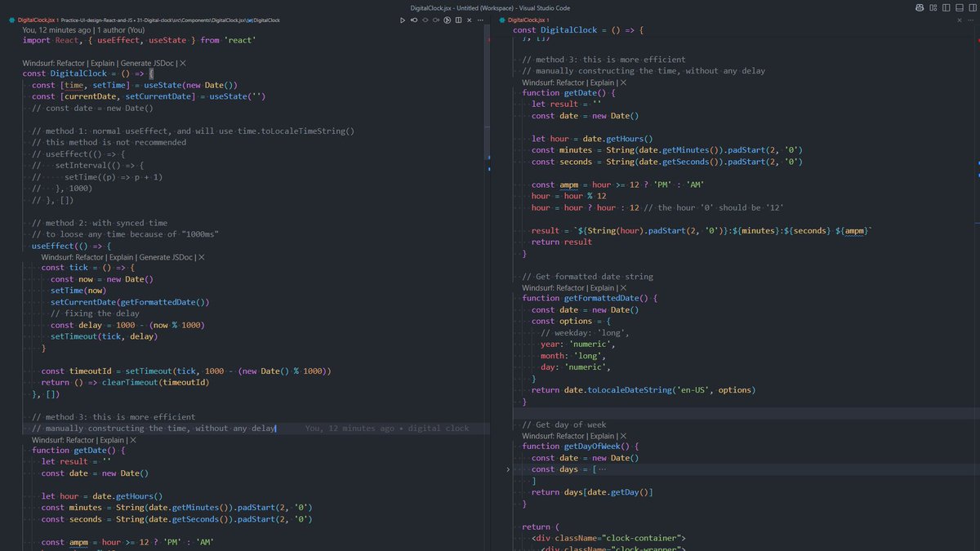Click Refactor above getDate in right editor

(569, 82)
